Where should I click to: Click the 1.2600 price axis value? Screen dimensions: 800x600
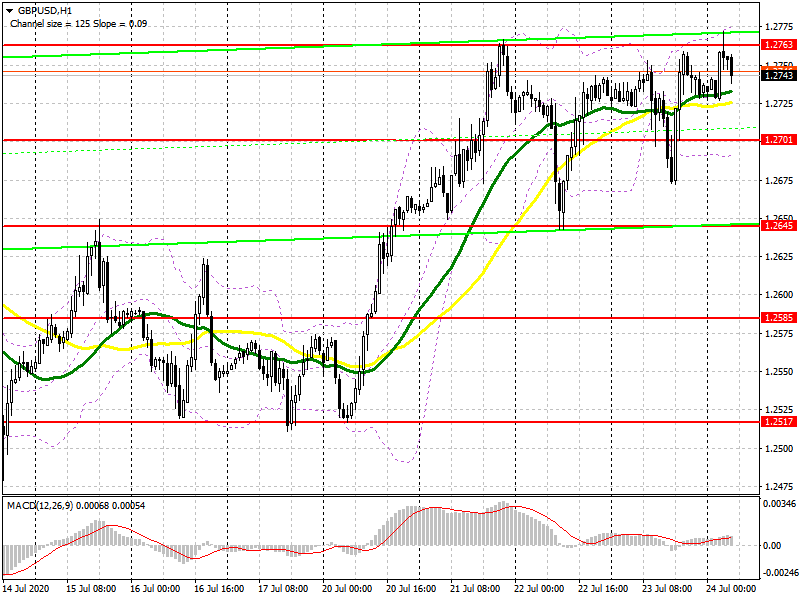(x=779, y=294)
